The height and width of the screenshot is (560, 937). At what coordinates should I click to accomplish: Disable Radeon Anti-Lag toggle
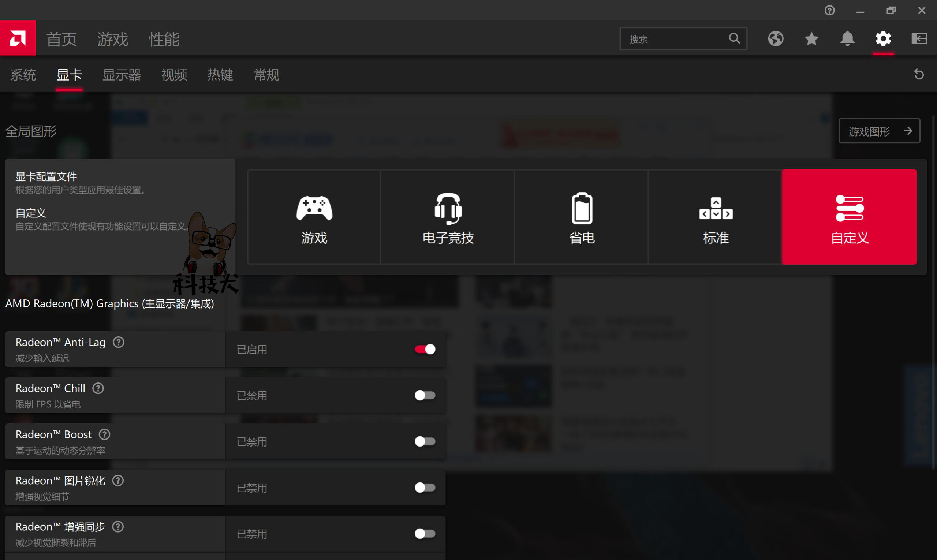425,349
